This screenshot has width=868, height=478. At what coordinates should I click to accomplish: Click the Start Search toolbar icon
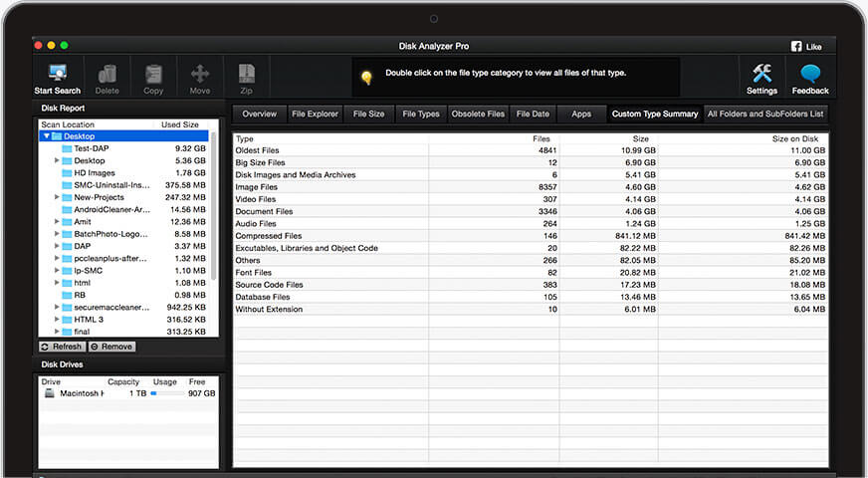pyautogui.click(x=58, y=73)
